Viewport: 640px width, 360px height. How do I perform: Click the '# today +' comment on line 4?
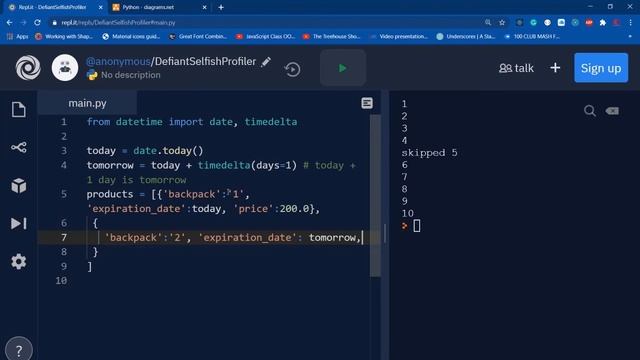(x=329, y=165)
